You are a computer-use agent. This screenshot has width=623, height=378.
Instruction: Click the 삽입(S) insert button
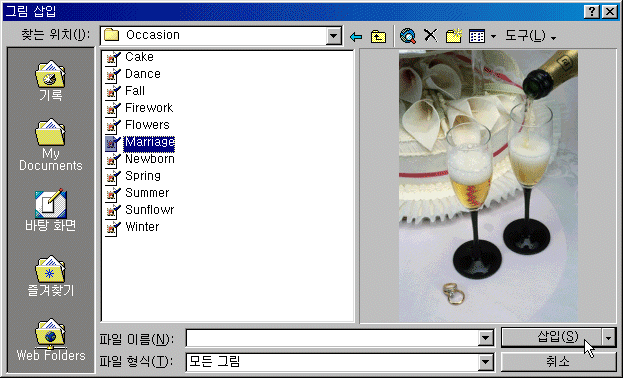[551, 337]
